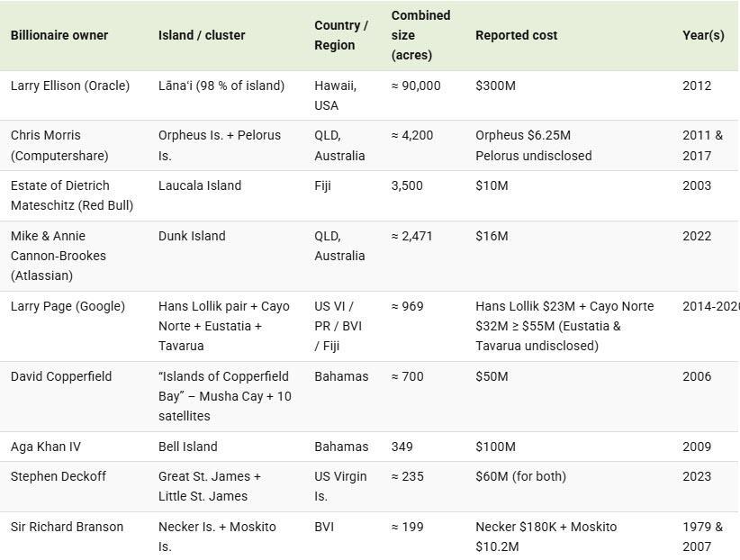Viewport: 740px width, 560px height.
Task: Click the Laucala Island cell
Action: point(200,185)
